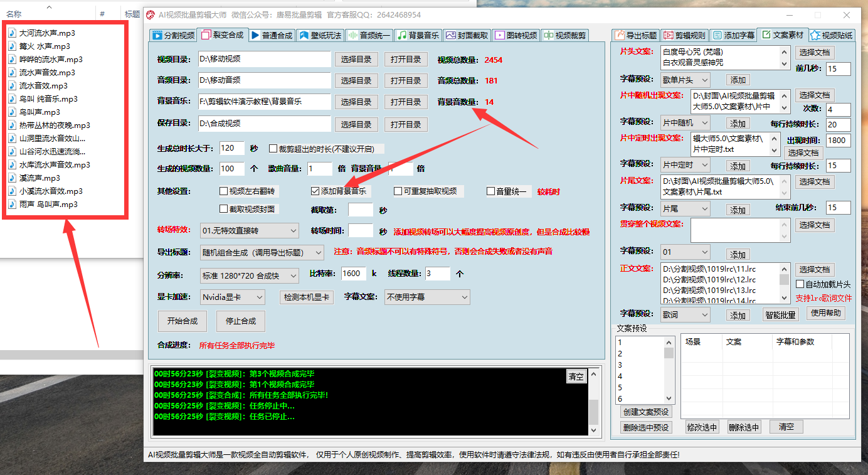Enable 视频左右翻转 checkbox
Viewport: 868px width, 475px height.
pos(223,191)
